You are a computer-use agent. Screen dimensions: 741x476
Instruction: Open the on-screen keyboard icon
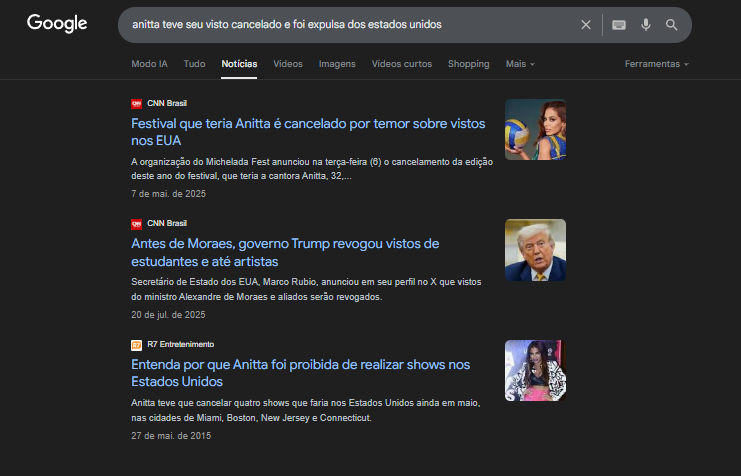(x=619, y=25)
